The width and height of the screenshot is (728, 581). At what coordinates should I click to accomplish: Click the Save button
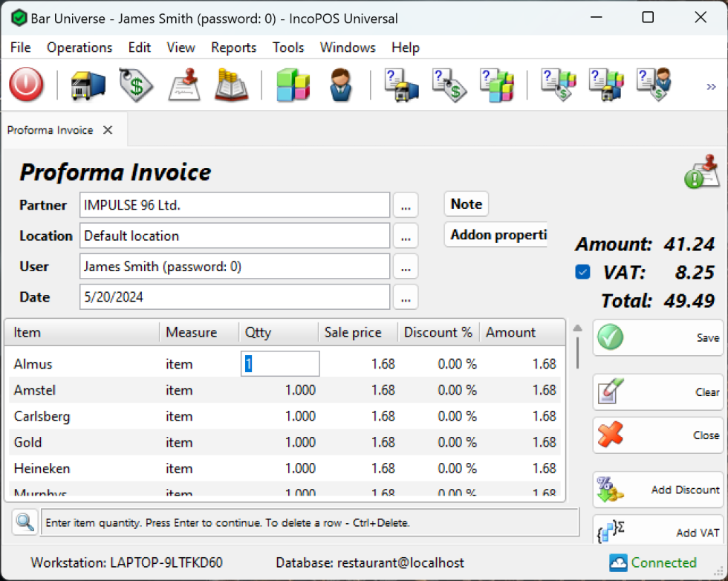click(658, 337)
